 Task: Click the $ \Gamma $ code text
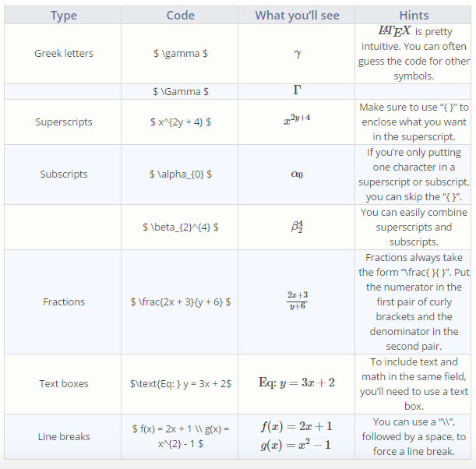pyautogui.click(x=181, y=91)
